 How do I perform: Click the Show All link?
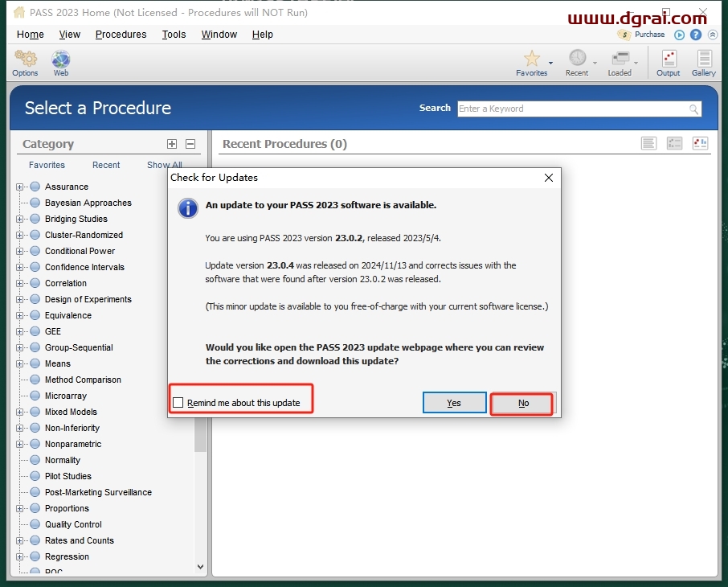point(165,165)
